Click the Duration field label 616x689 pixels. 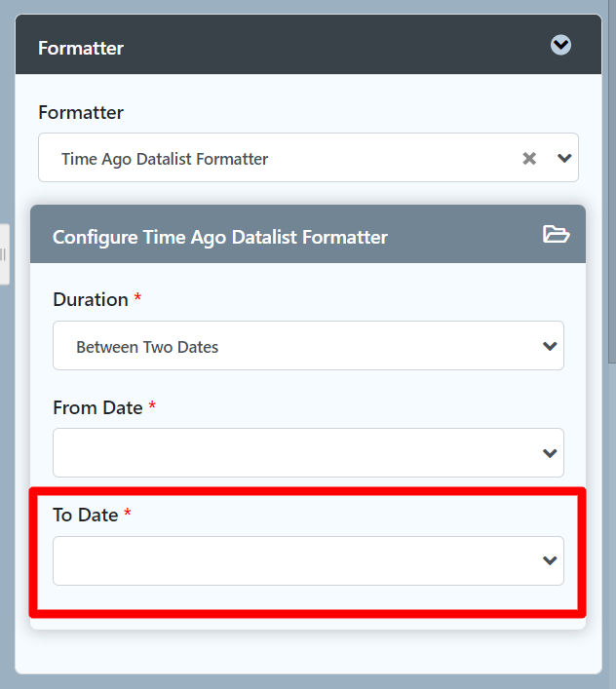91,299
